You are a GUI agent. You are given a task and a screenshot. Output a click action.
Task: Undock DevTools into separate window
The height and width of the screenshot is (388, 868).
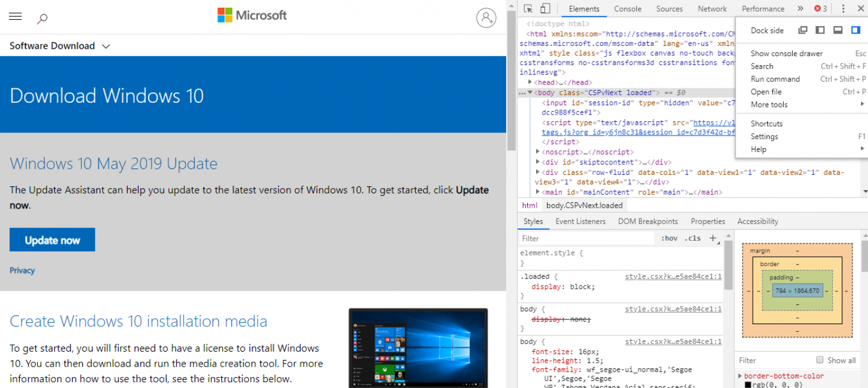(803, 30)
